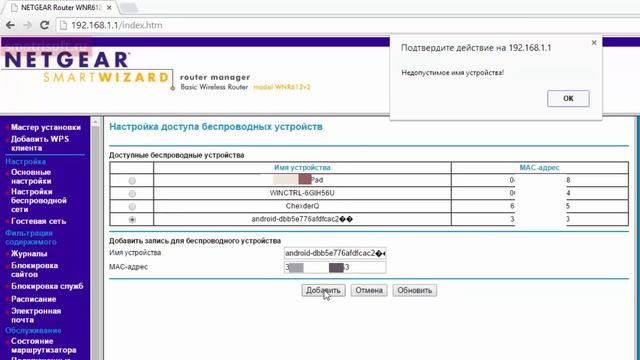Select radio button for android-dbb5e776afdfcac2
The height and width of the screenshot is (360, 640).
click(x=132, y=220)
